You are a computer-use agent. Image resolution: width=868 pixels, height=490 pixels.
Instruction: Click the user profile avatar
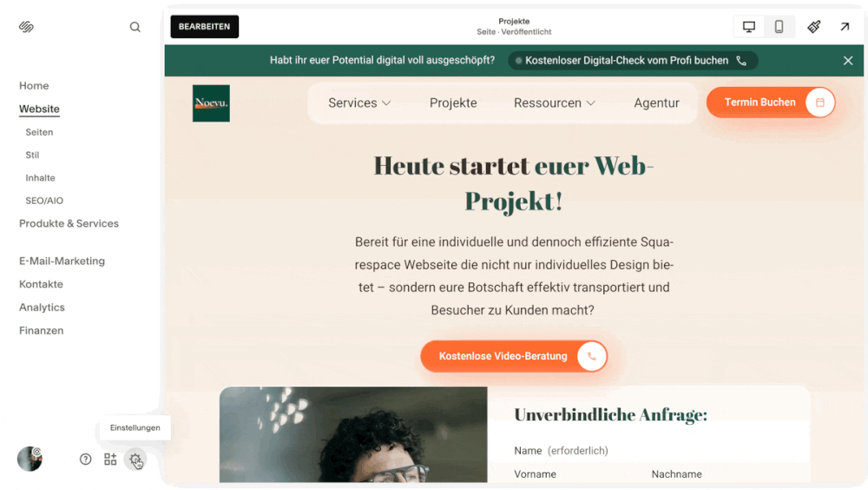(x=30, y=459)
